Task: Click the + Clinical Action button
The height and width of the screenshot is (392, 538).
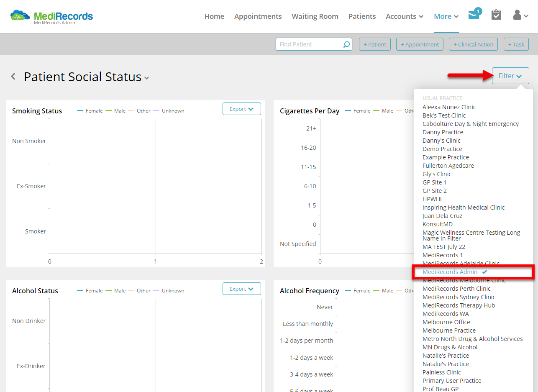Action: point(473,44)
